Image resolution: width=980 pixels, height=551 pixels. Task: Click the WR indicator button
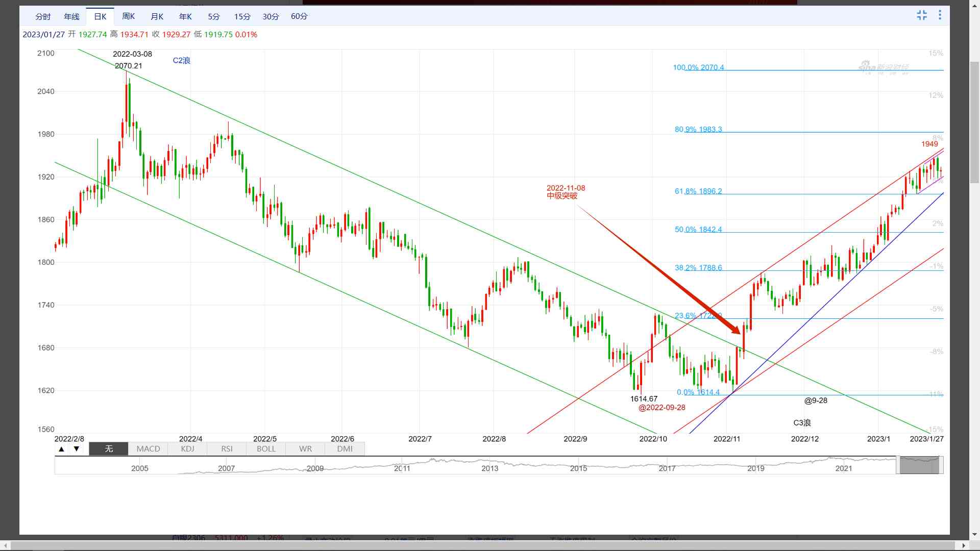(x=305, y=449)
